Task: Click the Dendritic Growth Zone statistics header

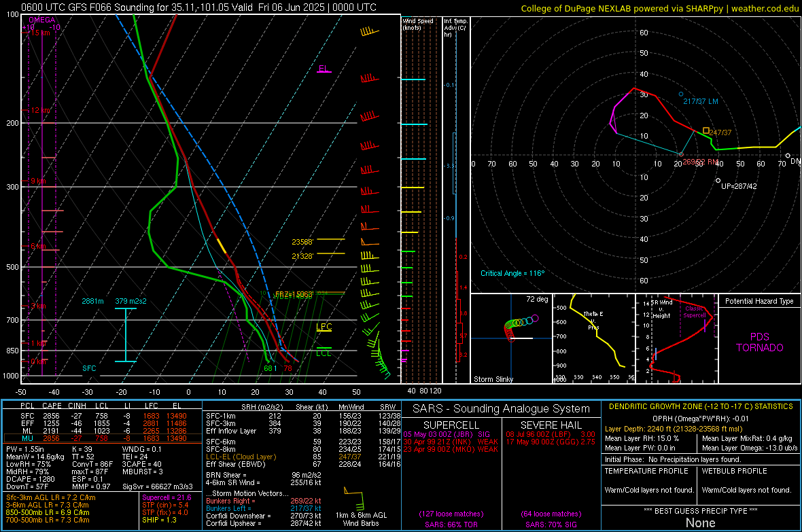Action: point(701,407)
